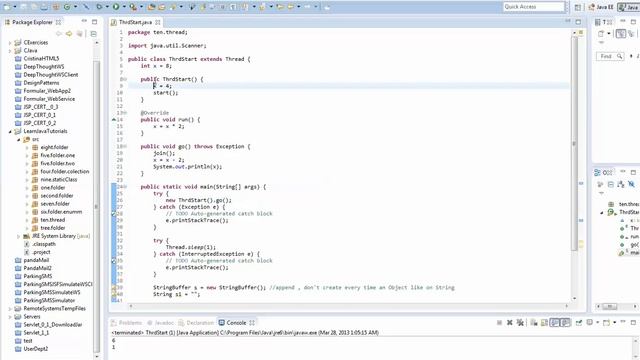The image size is (640, 360).
Task: Expand the Servers project
Action: coord(10,317)
